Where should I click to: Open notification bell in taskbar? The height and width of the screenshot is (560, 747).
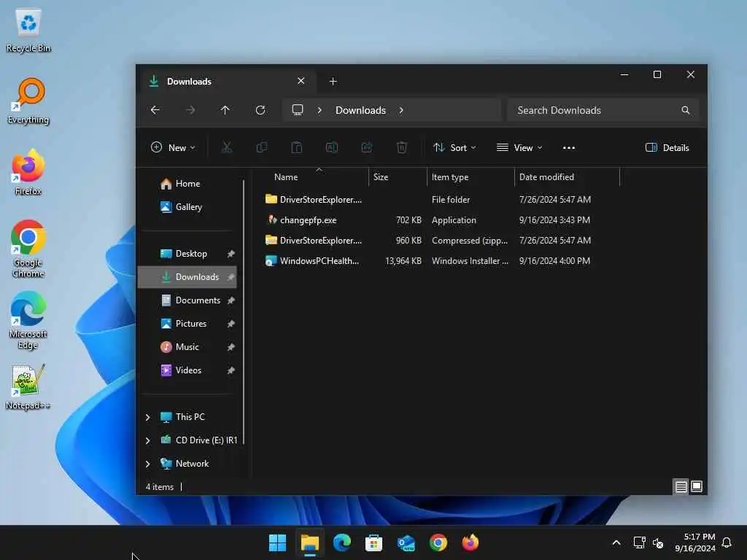click(727, 542)
